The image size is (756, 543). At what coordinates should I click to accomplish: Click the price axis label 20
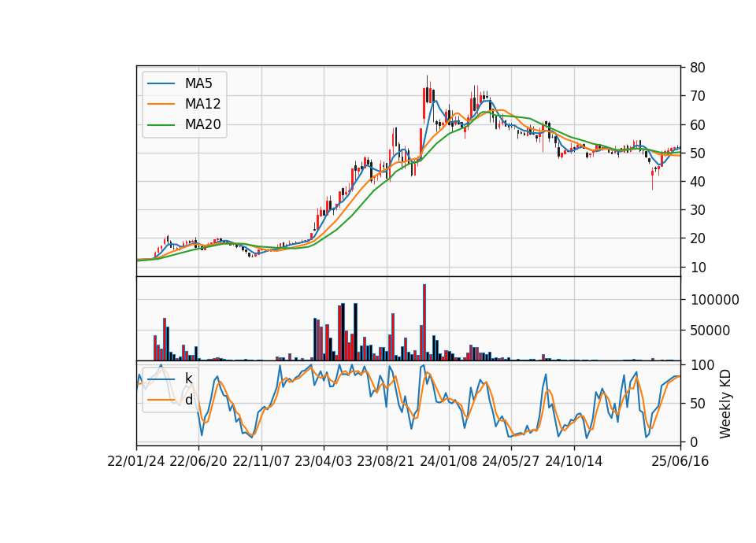pos(698,238)
